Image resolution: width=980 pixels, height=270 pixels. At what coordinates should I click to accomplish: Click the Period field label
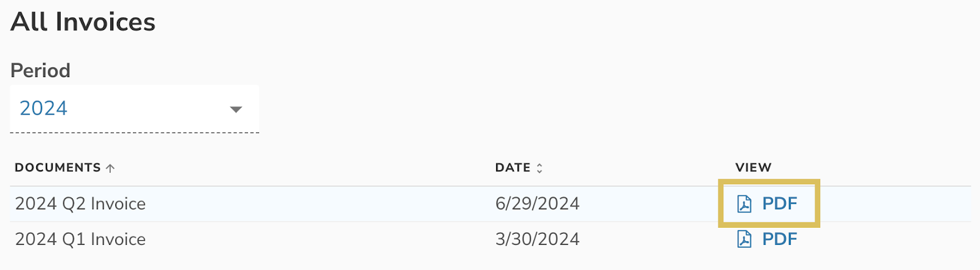40,70
